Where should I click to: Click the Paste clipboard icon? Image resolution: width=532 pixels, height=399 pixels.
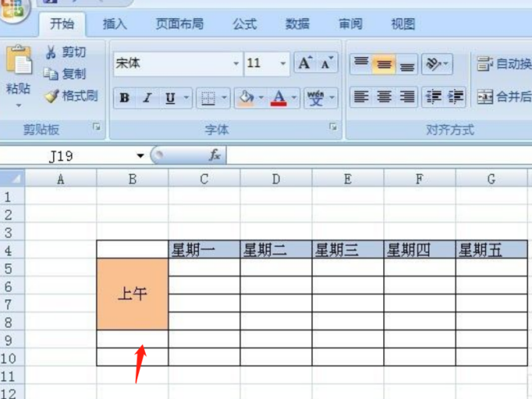tap(19, 60)
